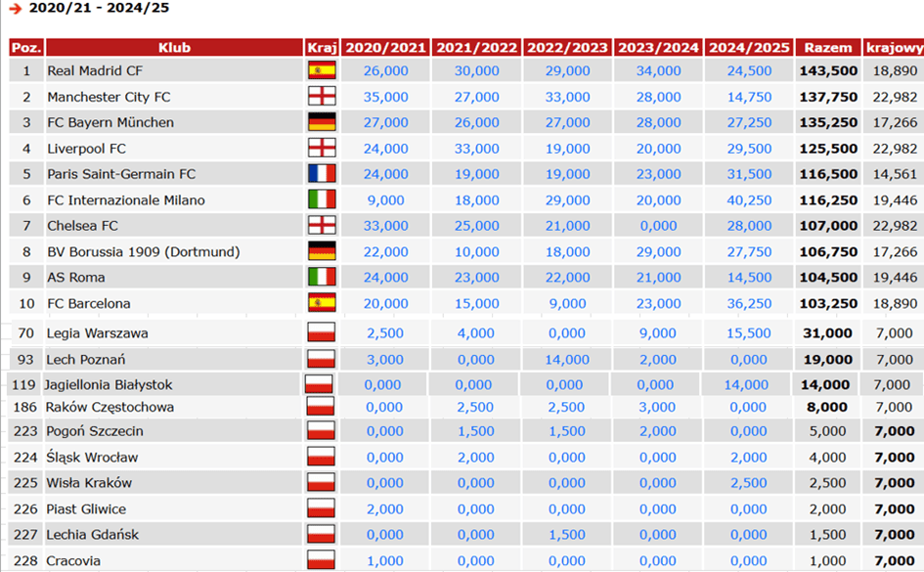Click the Razem column header
The width and height of the screenshot is (924, 572).
826,47
